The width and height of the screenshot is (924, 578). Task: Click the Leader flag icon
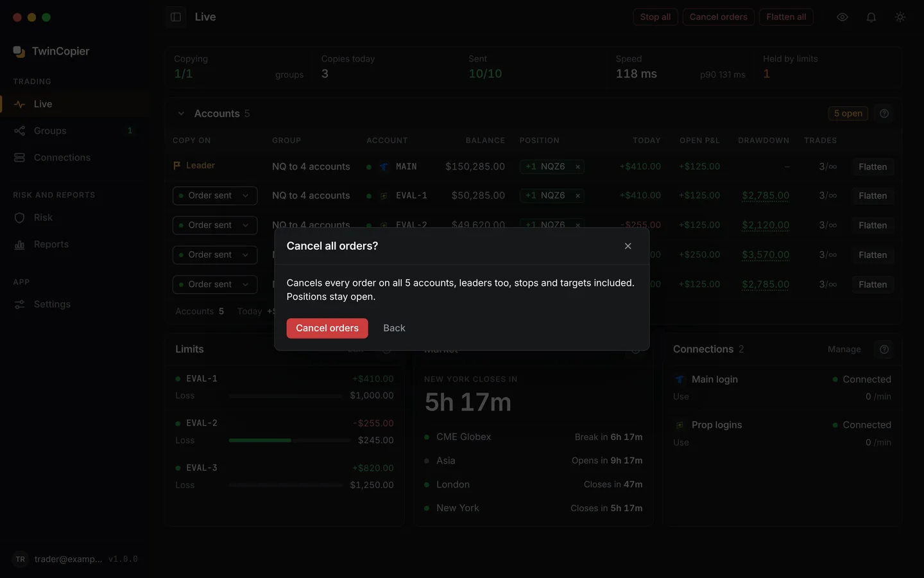point(177,166)
